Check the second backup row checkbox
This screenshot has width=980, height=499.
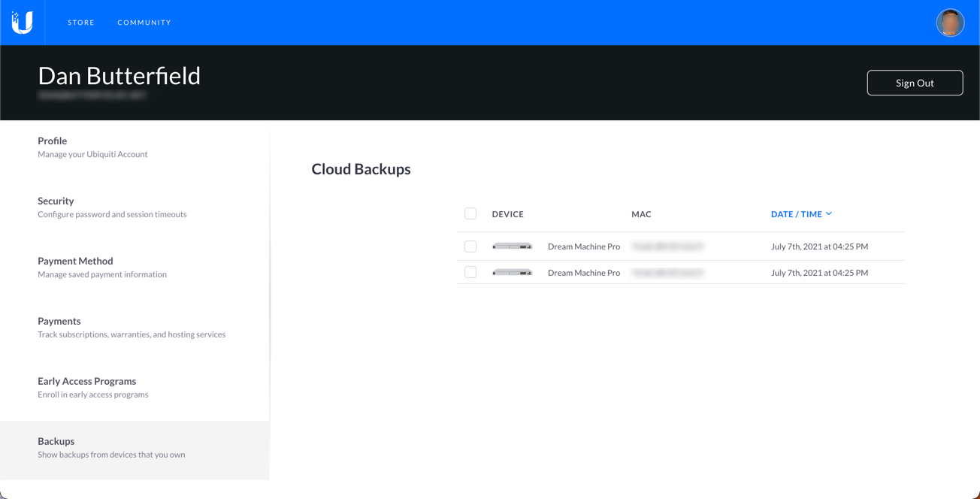(x=470, y=273)
